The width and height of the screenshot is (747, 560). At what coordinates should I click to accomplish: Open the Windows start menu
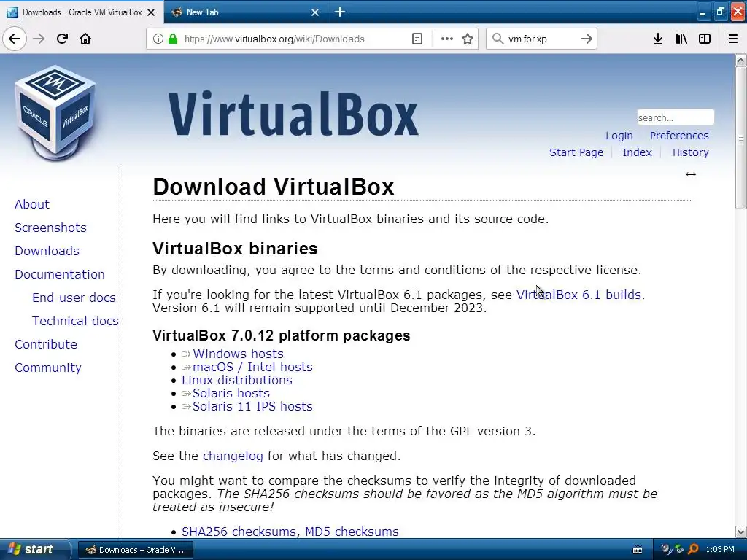click(x=34, y=550)
